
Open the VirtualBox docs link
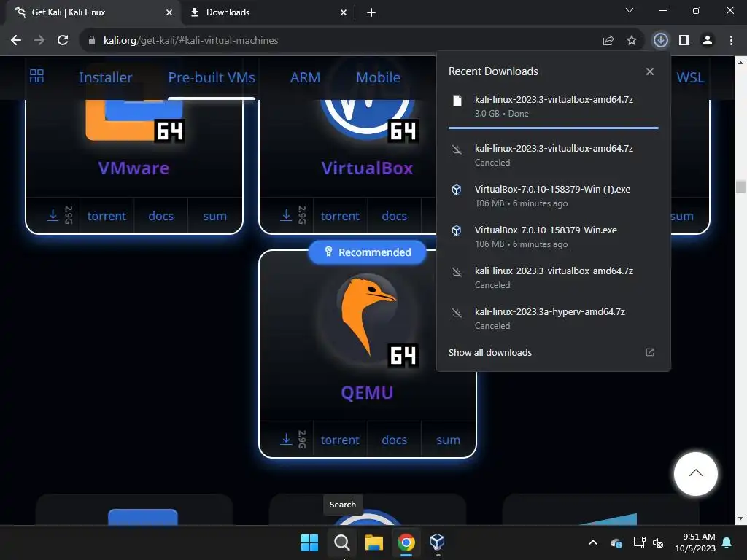(x=395, y=216)
